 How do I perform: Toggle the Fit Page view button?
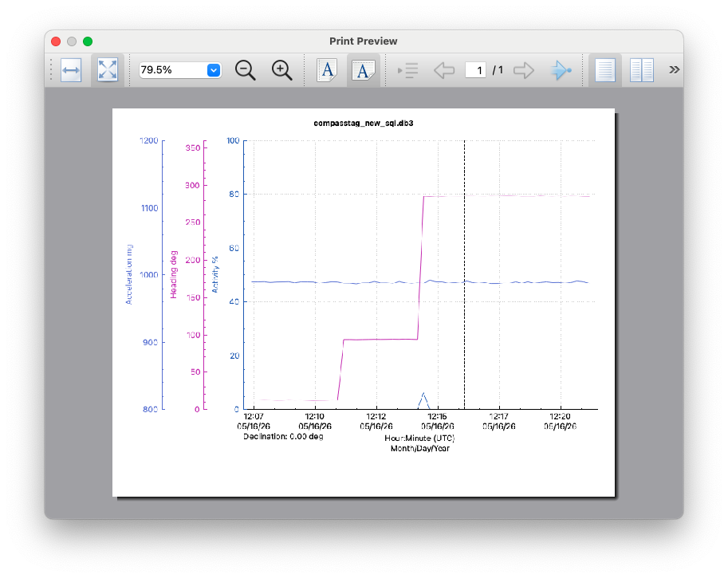point(108,70)
